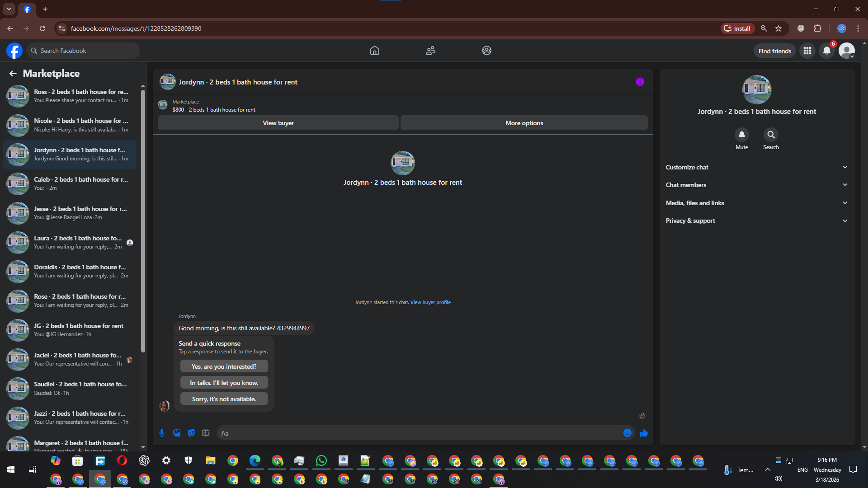Expand Media, files and links section
The height and width of the screenshot is (488, 868).
pyautogui.click(x=756, y=203)
